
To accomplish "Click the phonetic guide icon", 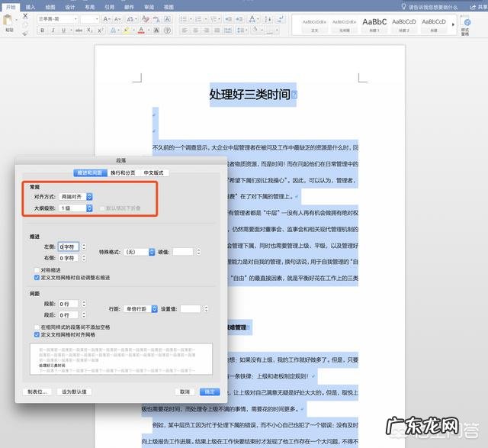I will coord(157,19).
